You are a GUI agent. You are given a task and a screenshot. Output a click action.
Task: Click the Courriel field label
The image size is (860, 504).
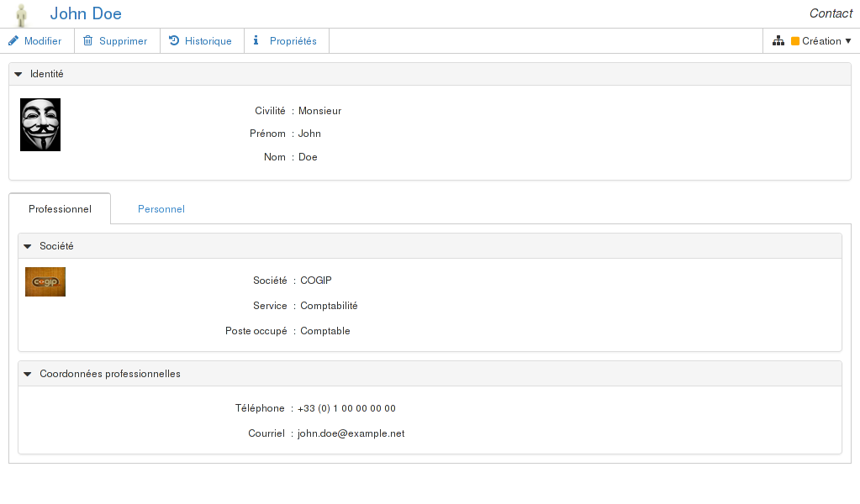pos(266,433)
